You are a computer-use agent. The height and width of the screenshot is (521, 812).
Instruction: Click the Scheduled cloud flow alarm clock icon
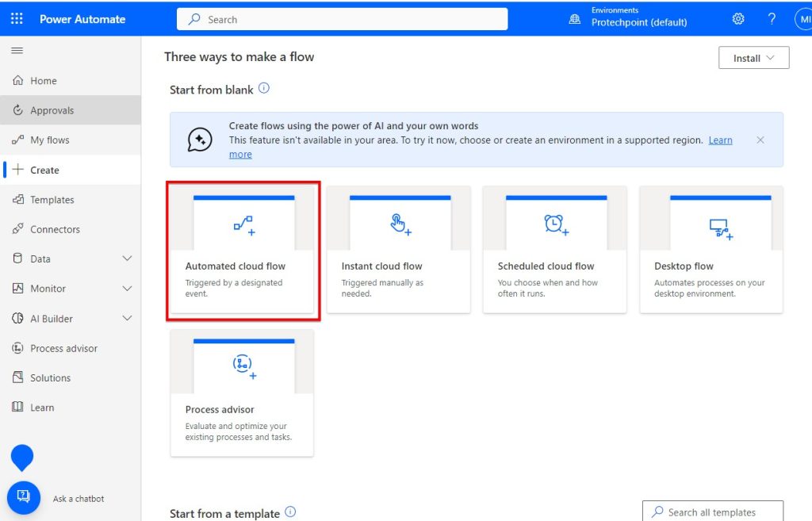coord(556,224)
